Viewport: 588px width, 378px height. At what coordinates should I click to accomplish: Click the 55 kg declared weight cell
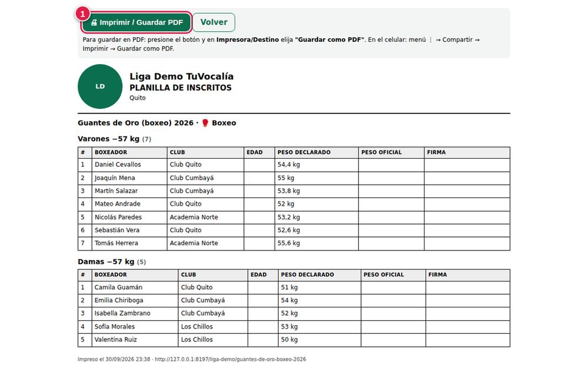pos(316,178)
